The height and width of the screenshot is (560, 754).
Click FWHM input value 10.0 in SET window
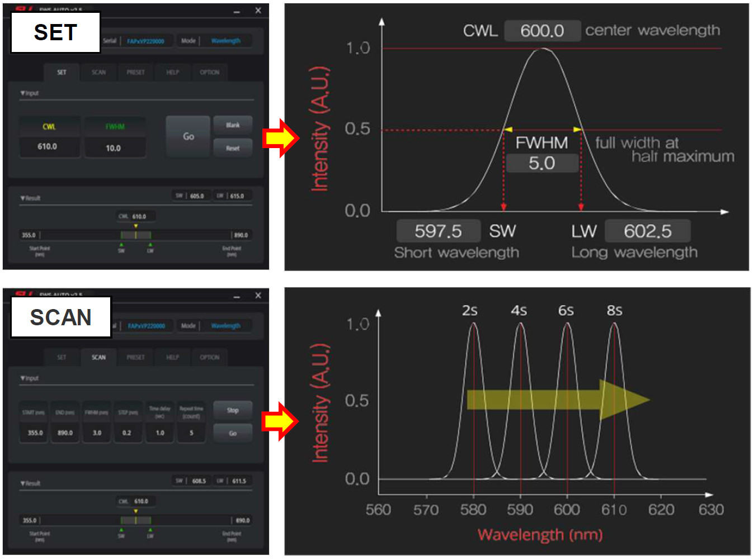coord(115,148)
